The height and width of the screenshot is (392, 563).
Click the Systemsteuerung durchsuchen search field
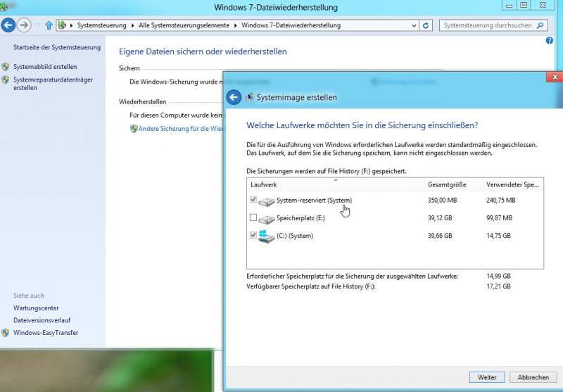point(487,25)
